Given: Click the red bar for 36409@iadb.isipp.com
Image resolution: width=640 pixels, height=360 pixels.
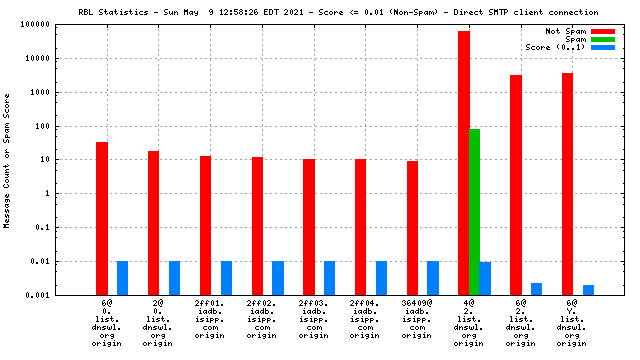Looking at the screenshot, I should pyautogui.click(x=412, y=228).
